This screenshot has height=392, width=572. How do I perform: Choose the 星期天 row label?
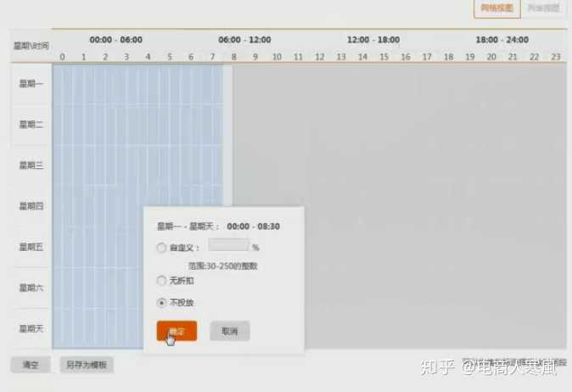[x=31, y=328]
